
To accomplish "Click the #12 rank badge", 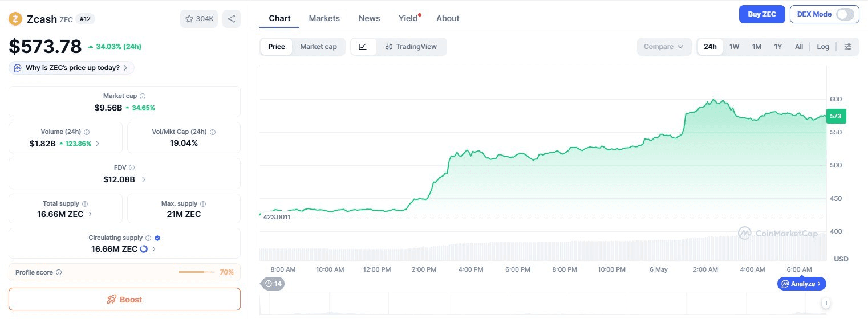I will 85,19.
